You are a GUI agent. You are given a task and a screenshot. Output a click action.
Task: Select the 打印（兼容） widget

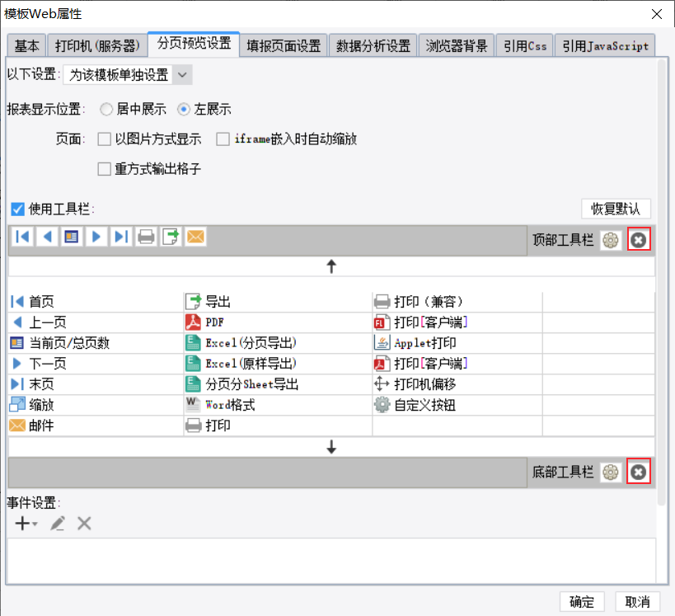click(457, 302)
